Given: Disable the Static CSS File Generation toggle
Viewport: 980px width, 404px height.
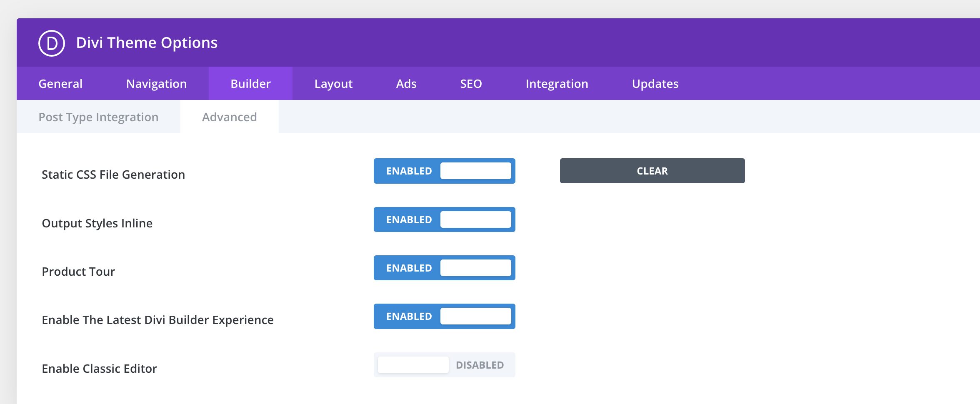Looking at the screenshot, I should pyautogui.click(x=444, y=171).
